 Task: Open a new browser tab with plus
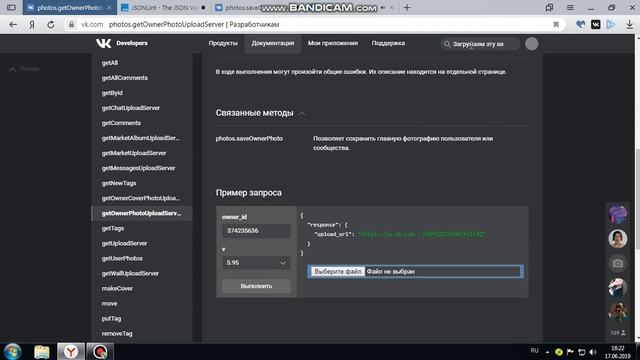click(407, 7)
